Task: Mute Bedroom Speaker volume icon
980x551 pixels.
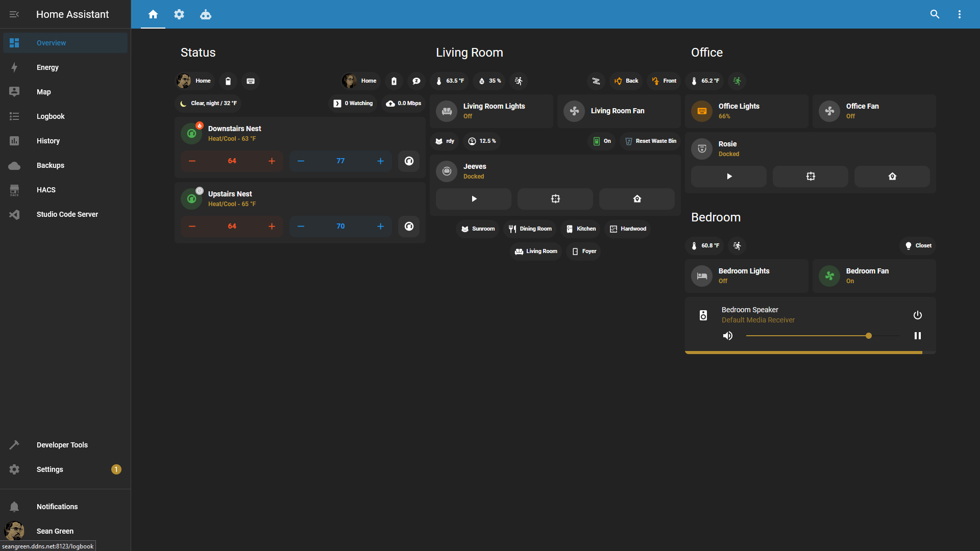Action: pos(728,336)
